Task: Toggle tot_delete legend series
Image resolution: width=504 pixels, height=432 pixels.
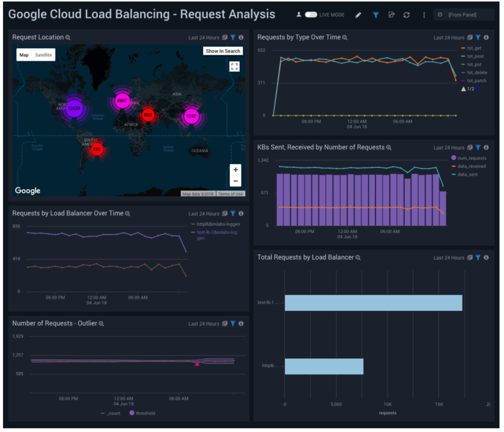Action: point(474,73)
